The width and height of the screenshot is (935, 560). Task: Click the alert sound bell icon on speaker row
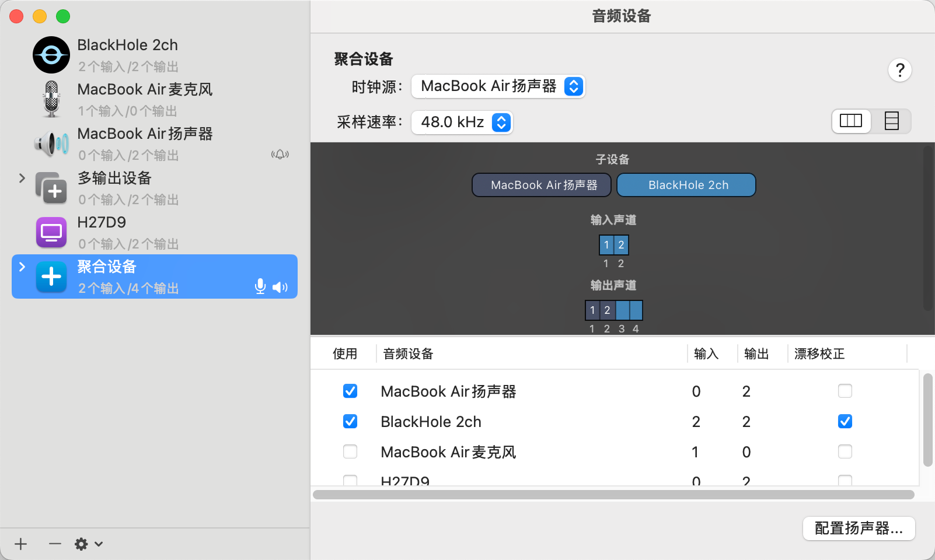[x=280, y=155]
